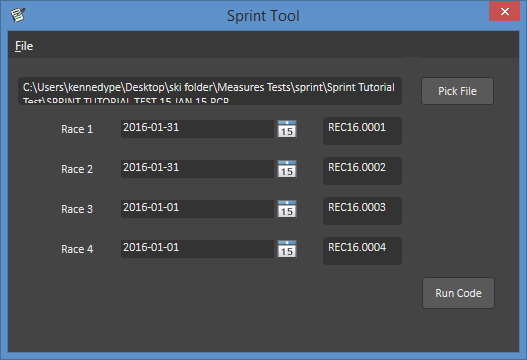The image size is (527, 360).
Task: Click the REC16.0003 text box
Action: [x=362, y=211]
